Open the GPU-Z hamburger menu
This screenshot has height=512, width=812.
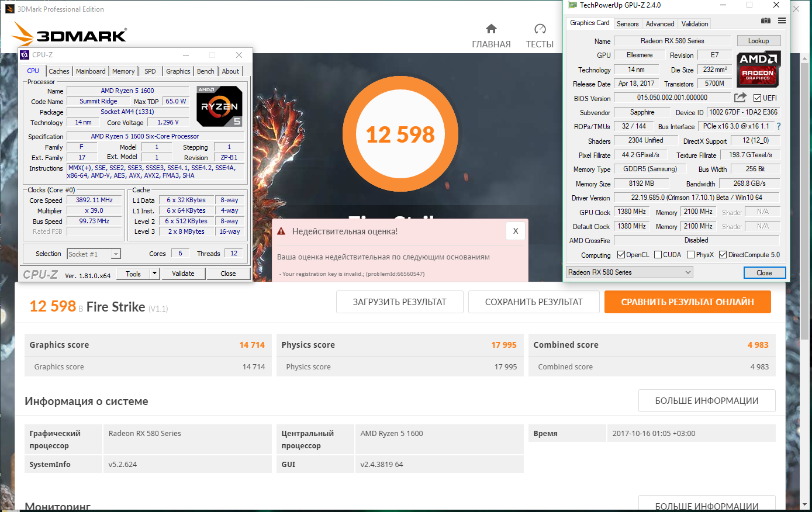click(782, 20)
